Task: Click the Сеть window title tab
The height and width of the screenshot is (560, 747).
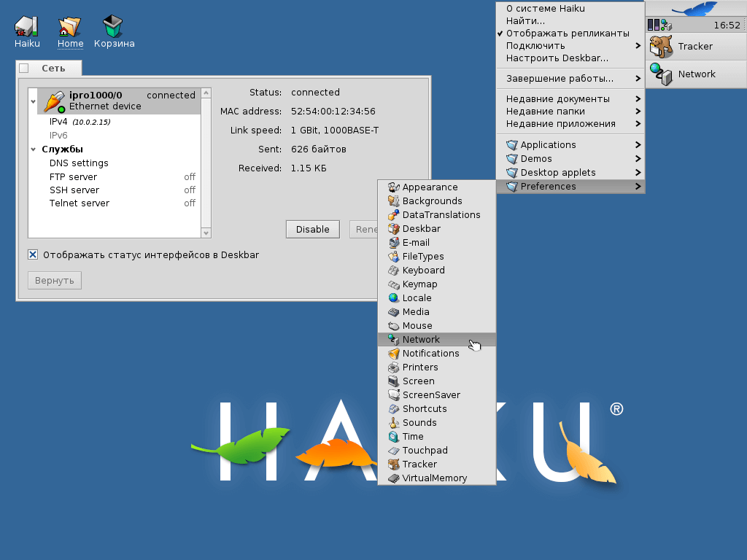Action: tap(49, 68)
